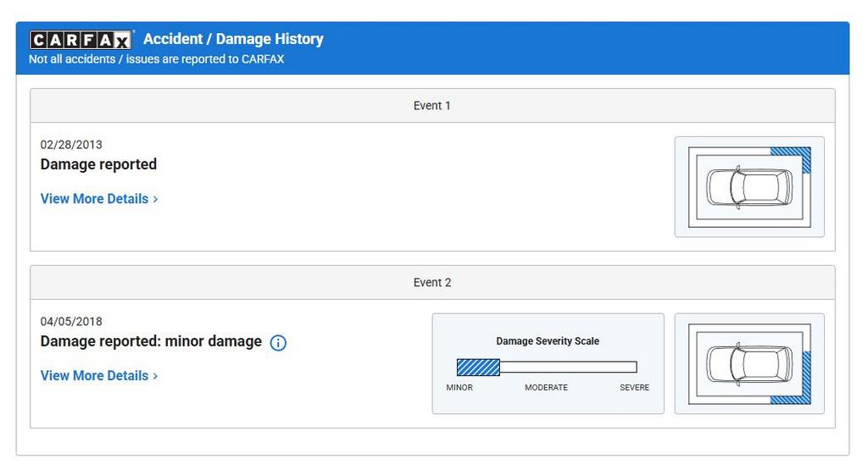This screenshot has width=868, height=470.
Task: Click the Accident / Damage History title
Action: (233, 39)
